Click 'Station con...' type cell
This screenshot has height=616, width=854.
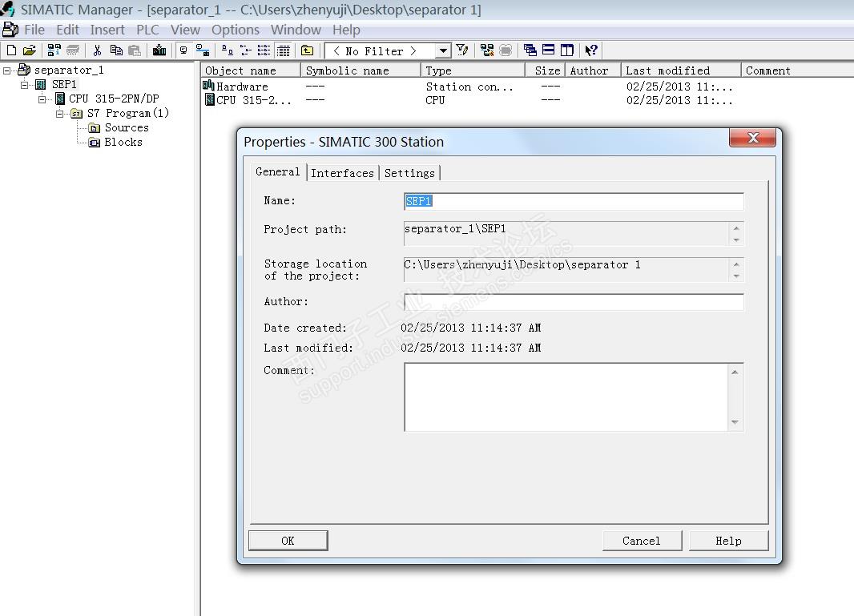469,87
